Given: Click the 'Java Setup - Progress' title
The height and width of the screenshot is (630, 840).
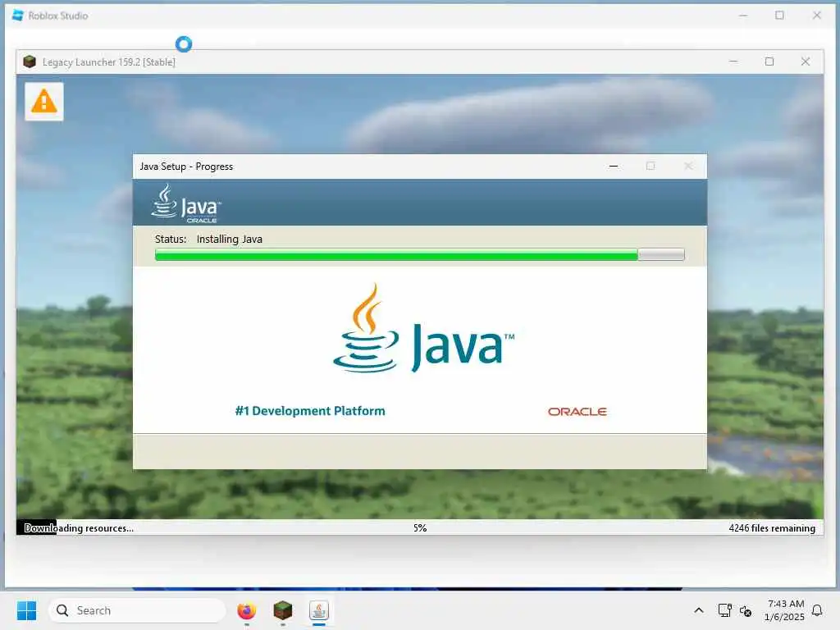Looking at the screenshot, I should coord(186,167).
